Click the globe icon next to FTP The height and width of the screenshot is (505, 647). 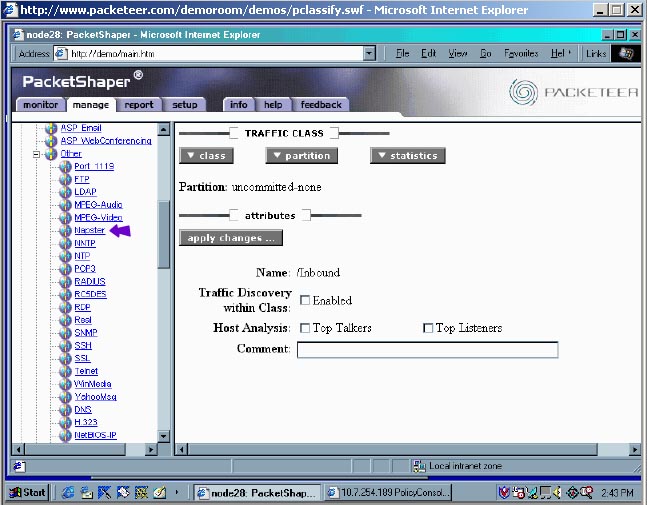pyautogui.click(x=65, y=179)
